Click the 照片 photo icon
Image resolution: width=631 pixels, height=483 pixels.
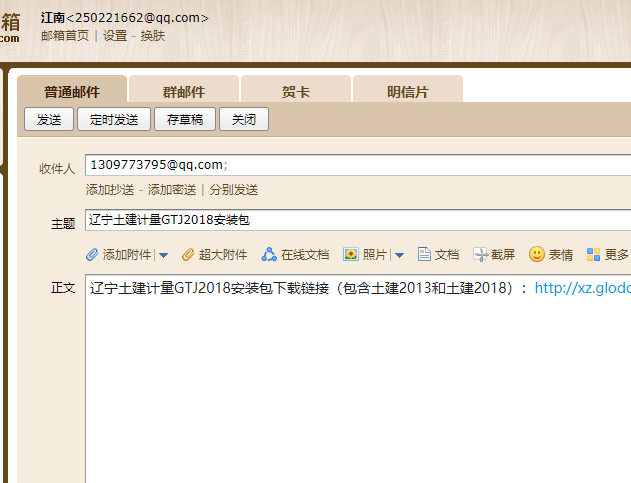tap(351, 254)
